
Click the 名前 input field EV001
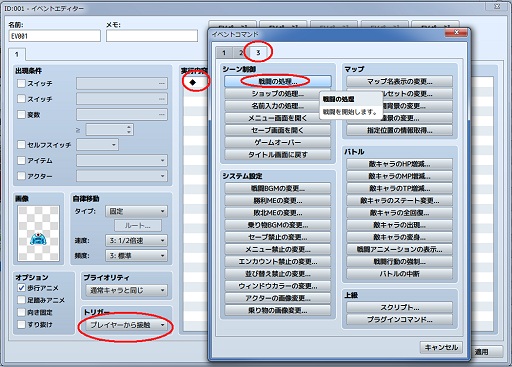pyautogui.click(x=55, y=36)
